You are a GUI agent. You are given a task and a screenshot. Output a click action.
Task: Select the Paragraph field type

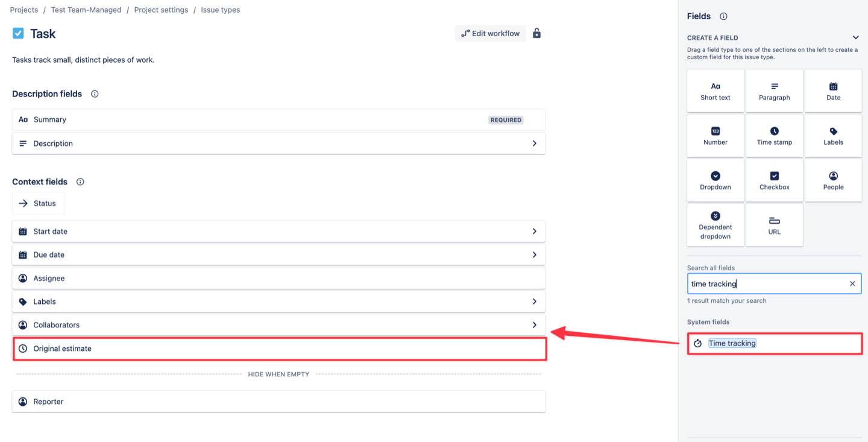(x=774, y=90)
